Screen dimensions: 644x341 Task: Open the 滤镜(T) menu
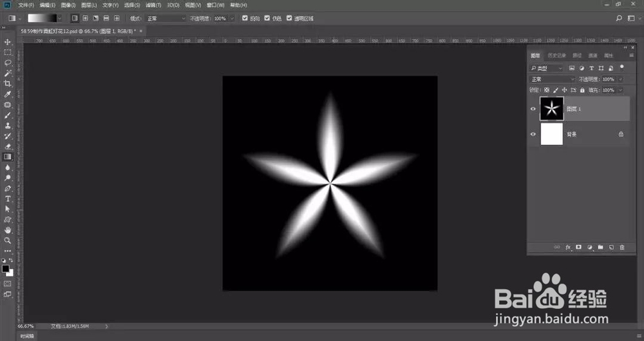tap(154, 5)
